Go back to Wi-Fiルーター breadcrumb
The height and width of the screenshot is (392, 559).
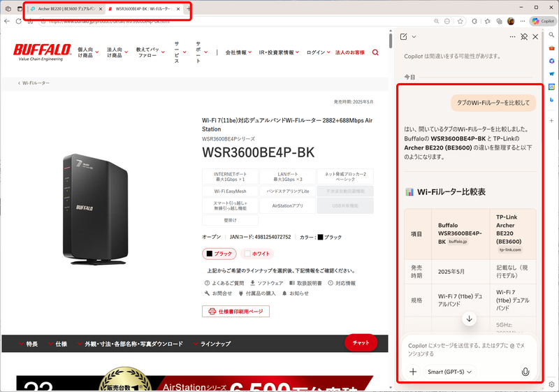pos(34,83)
